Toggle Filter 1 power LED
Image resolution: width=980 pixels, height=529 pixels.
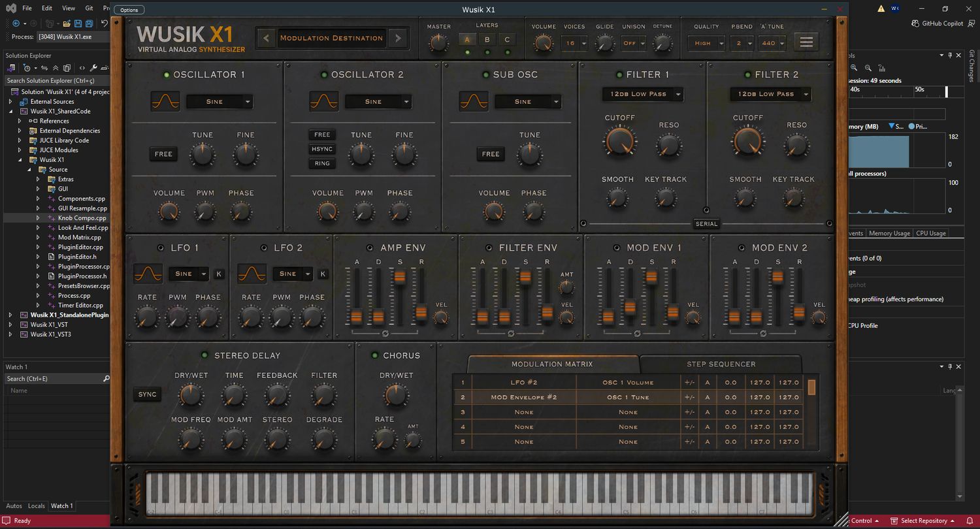coord(619,74)
